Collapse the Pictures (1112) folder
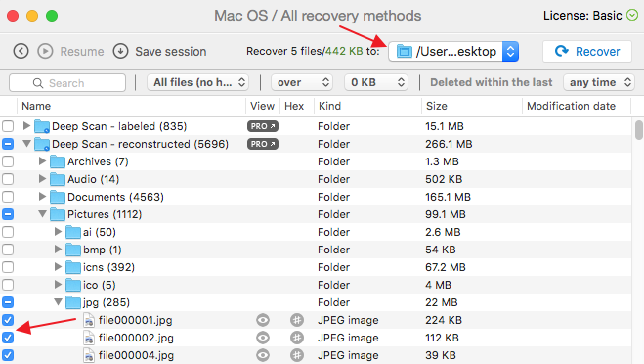 pyautogui.click(x=42, y=214)
